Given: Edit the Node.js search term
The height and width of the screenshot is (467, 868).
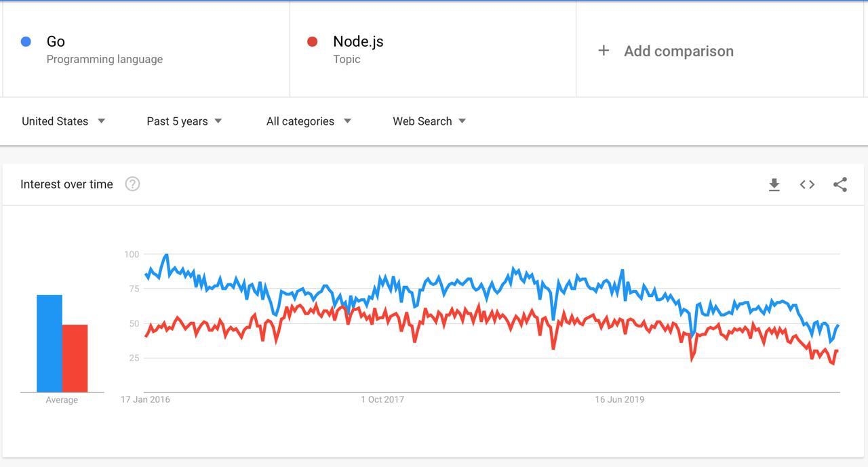Looking at the screenshot, I should coord(358,41).
